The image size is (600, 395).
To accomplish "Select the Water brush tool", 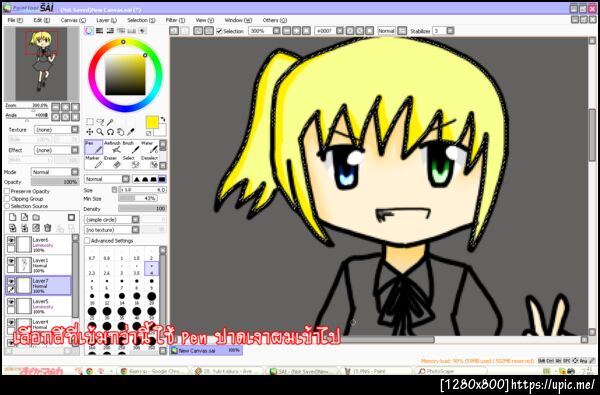I will [149, 147].
